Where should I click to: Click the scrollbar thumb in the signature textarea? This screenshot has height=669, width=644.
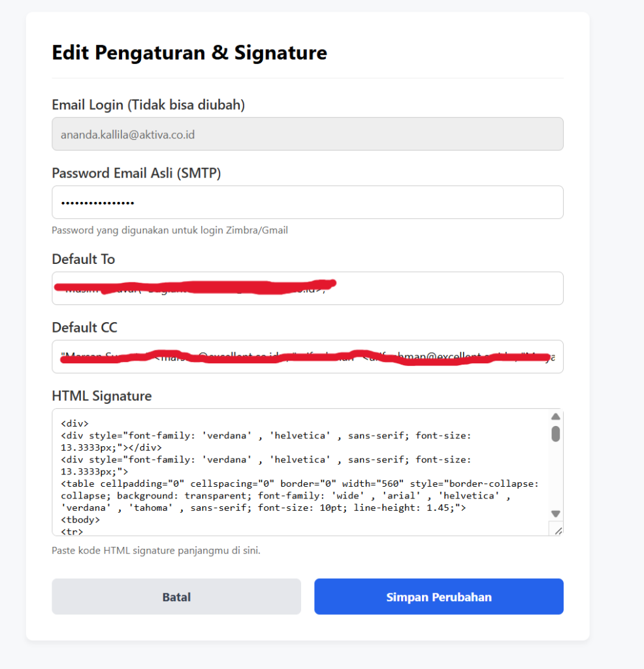(556, 434)
